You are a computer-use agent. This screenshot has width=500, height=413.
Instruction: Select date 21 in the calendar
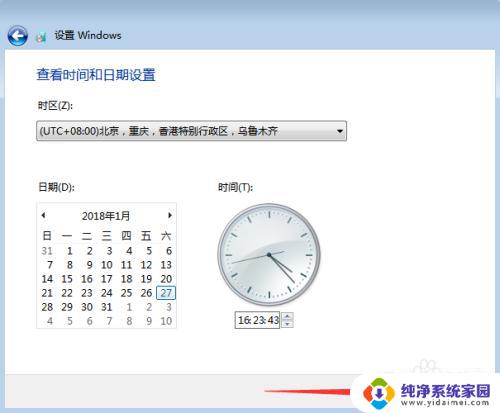pyautogui.click(x=47, y=293)
